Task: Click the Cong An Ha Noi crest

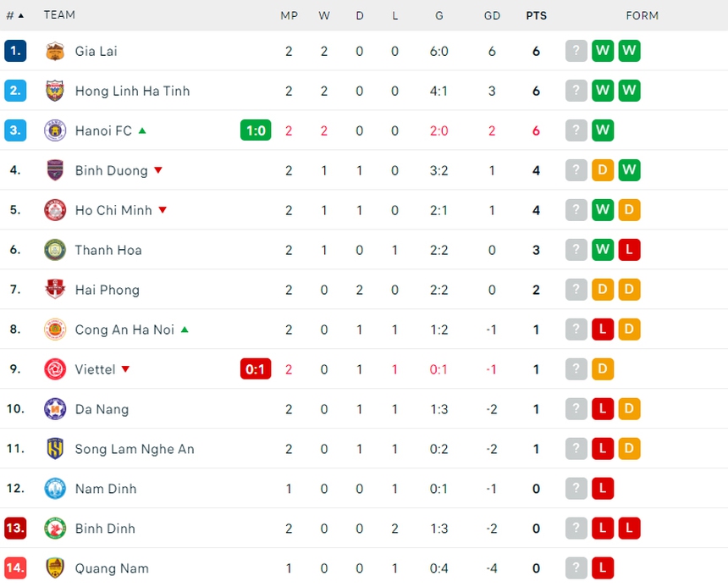Action: pos(54,329)
